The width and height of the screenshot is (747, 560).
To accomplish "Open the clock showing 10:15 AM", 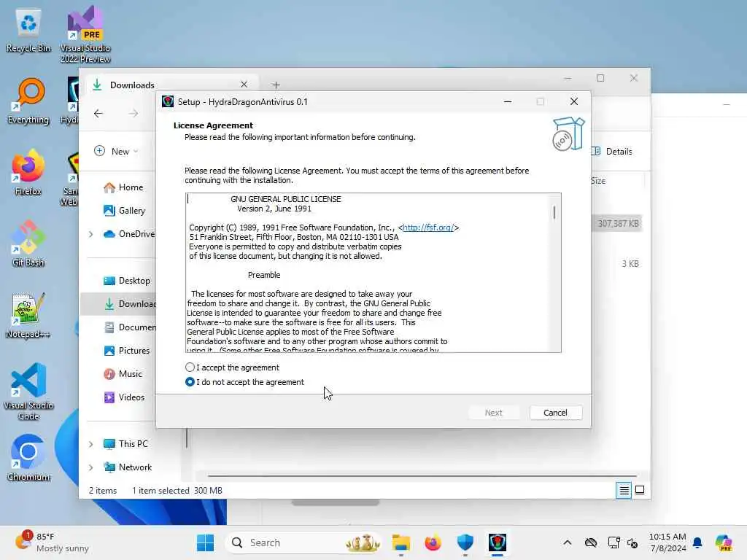I will click(667, 542).
